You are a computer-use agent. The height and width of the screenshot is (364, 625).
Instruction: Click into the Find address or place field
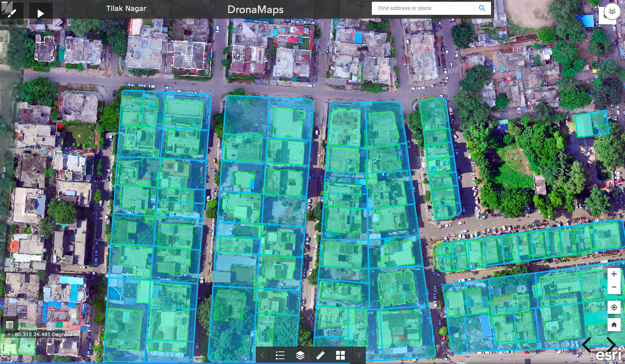tap(422, 8)
